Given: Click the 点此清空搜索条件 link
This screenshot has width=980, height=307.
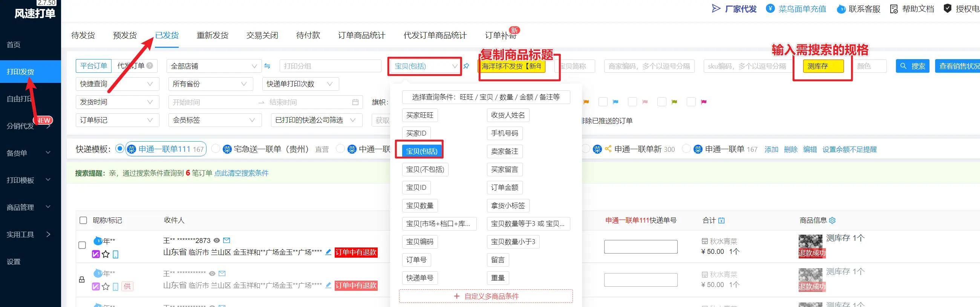Looking at the screenshot, I should pos(241,173).
